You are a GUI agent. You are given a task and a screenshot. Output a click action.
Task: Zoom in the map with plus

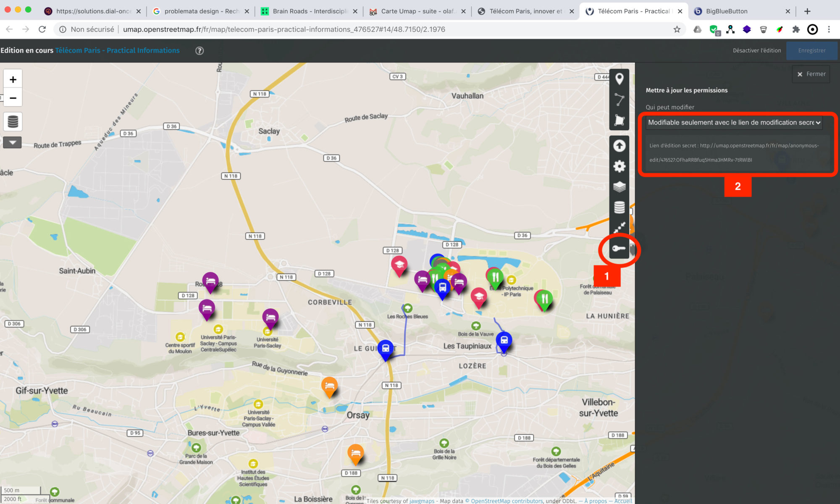point(13,79)
